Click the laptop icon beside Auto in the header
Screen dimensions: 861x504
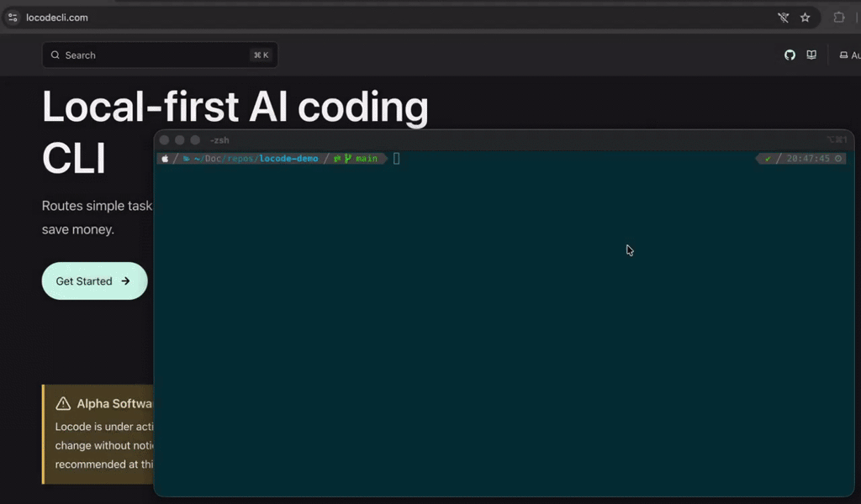point(843,55)
